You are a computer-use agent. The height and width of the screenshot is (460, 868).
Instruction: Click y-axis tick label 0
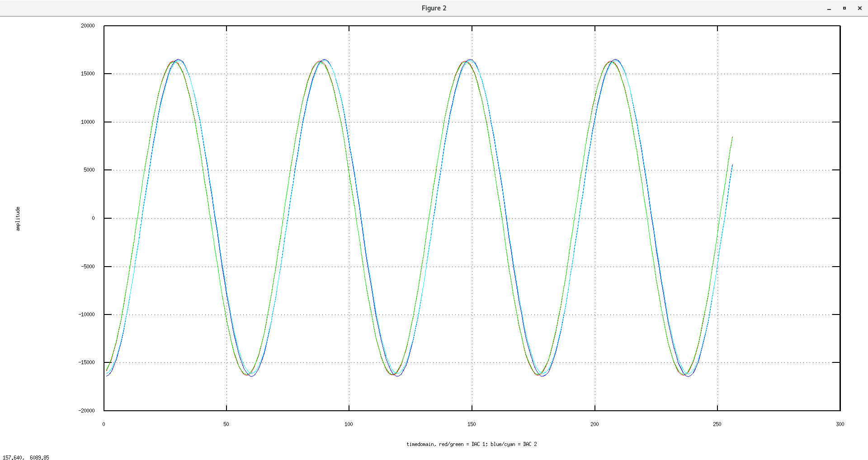[x=94, y=218]
